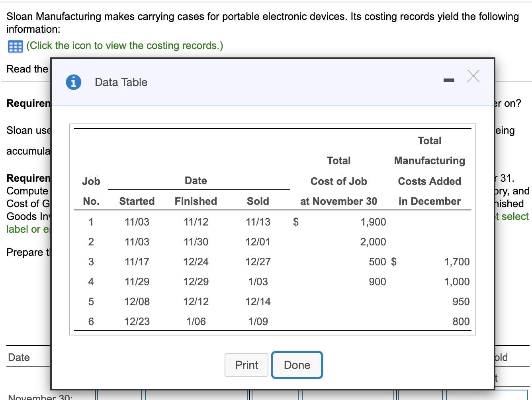Screen dimensions: 532x400
Task: Select the 2,000 cost for Job 2
Action: tap(374, 242)
